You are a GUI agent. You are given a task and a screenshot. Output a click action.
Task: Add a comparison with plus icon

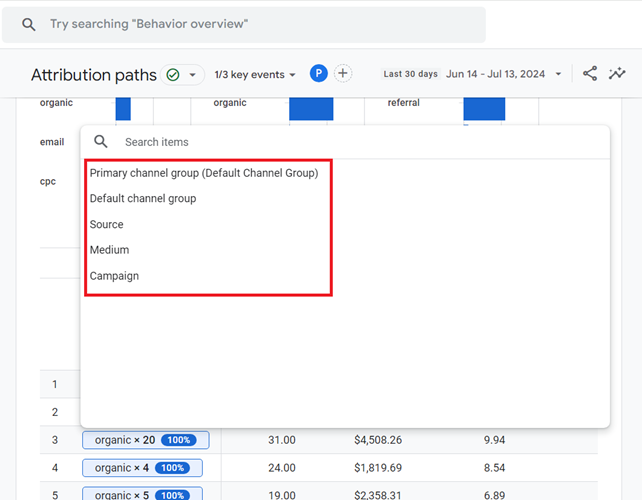343,74
